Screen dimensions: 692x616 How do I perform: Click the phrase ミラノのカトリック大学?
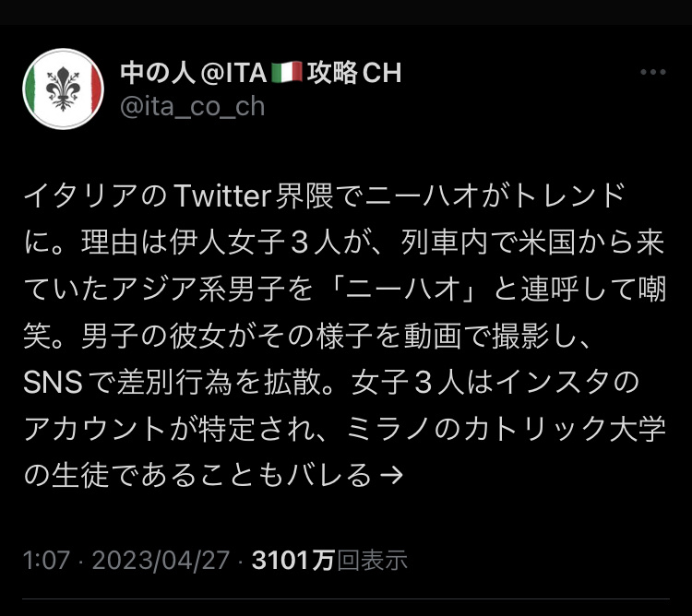click(507, 429)
